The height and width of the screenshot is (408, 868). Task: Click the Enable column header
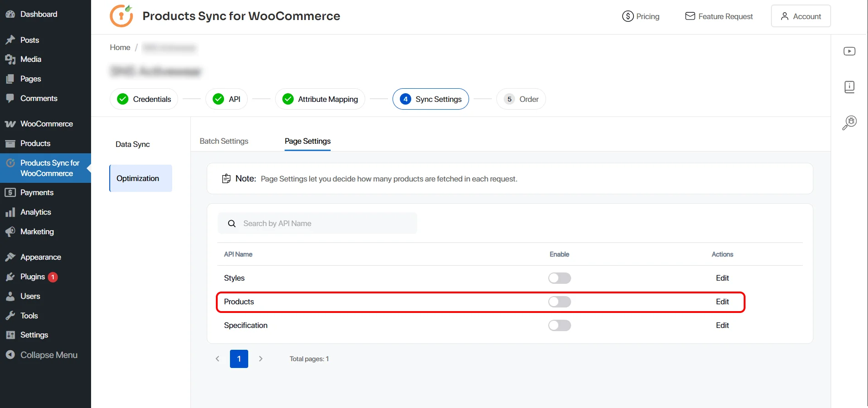tap(559, 254)
